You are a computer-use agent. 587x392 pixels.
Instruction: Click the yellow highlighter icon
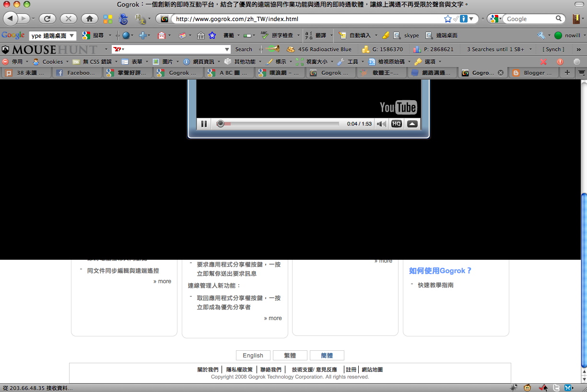click(x=386, y=35)
